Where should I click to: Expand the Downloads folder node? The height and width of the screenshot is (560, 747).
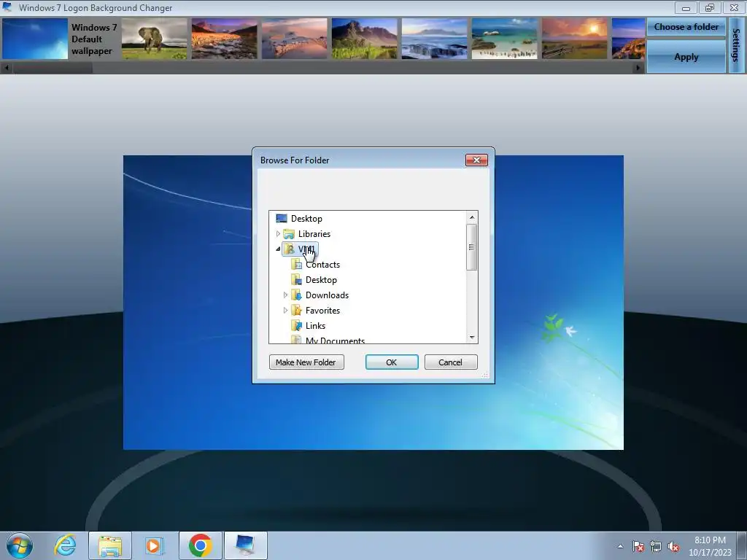pos(285,295)
